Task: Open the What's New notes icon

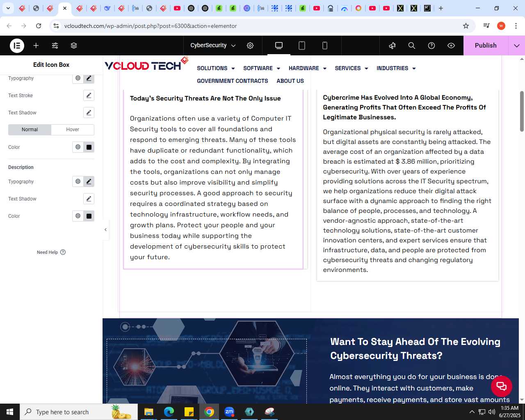Action: (x=393, y=46)
